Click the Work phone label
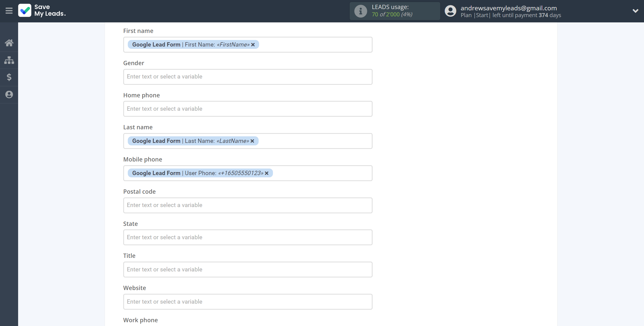Image resolution: width=644 pixels, height=326 pixels. [140, 320]
